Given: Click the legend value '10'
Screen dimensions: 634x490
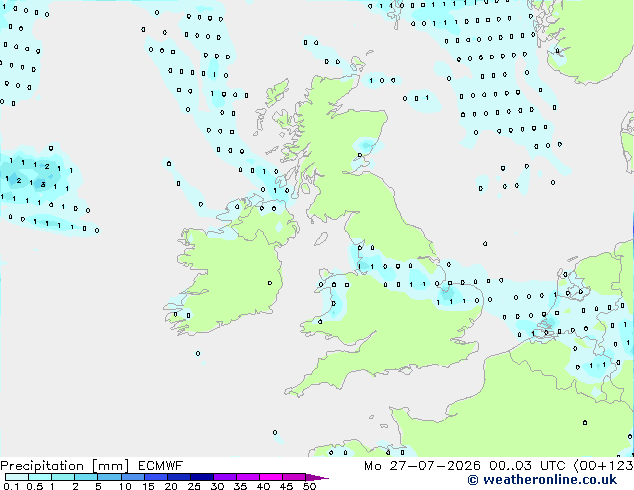Looking at the screenshot, I should tap(125, 486).
